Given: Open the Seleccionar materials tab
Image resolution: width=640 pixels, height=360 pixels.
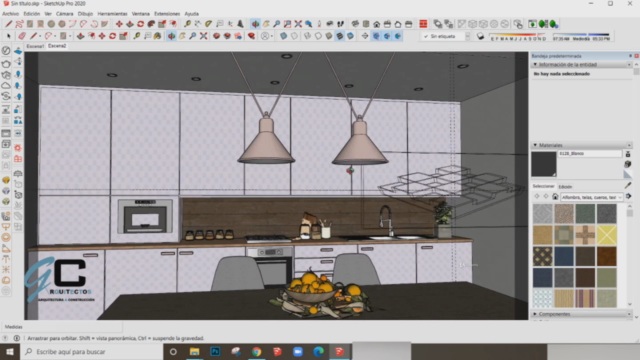Looking at the screenshot, I should tap(543, 186).
